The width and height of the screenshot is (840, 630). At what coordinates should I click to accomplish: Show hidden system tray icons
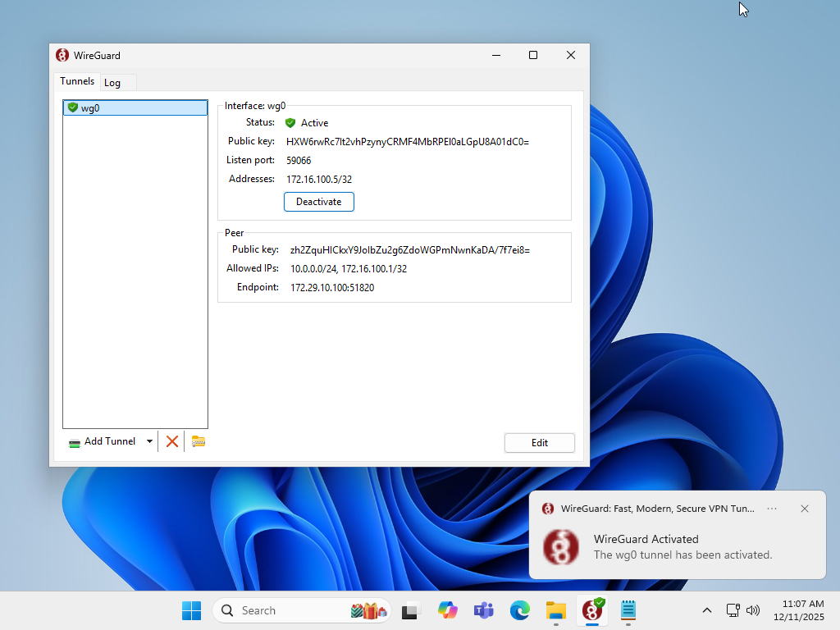click(x=706, y=610)
